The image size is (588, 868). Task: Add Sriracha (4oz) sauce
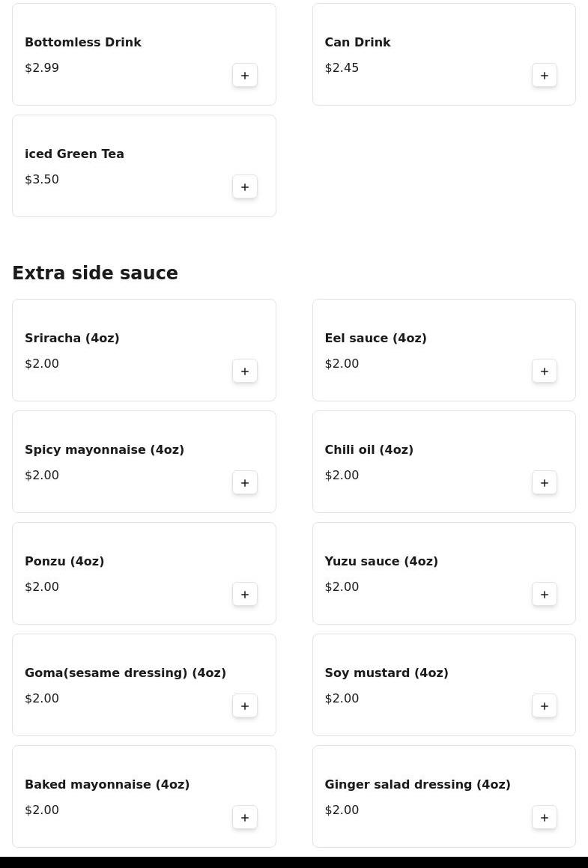(x=245, y=371)
